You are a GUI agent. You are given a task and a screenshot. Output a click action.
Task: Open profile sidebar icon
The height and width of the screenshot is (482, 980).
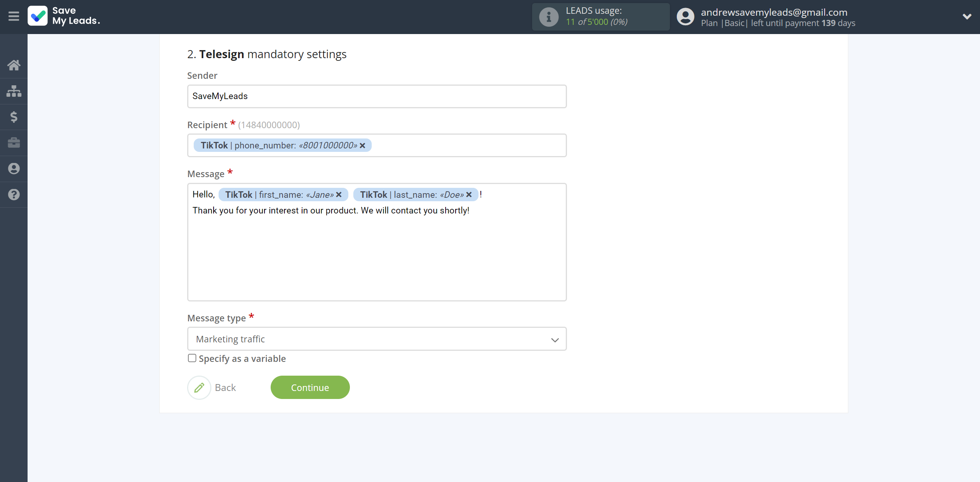coord(14,169)
